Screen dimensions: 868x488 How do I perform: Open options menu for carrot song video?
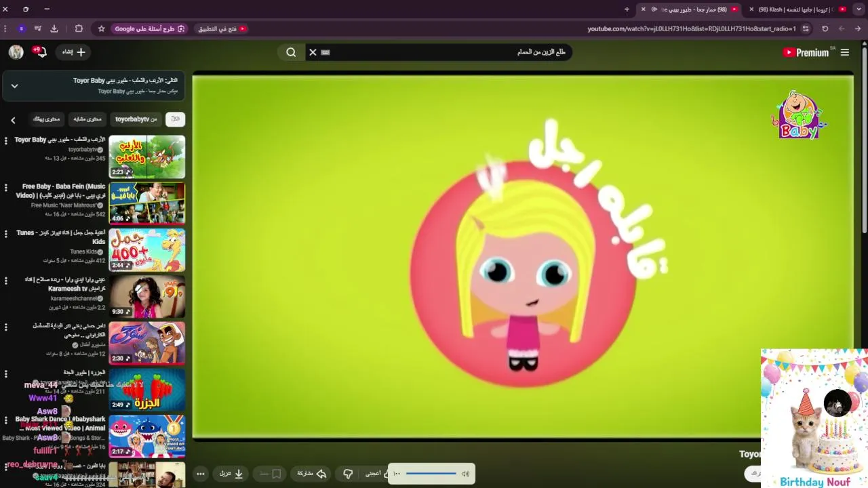click(6, 373)
